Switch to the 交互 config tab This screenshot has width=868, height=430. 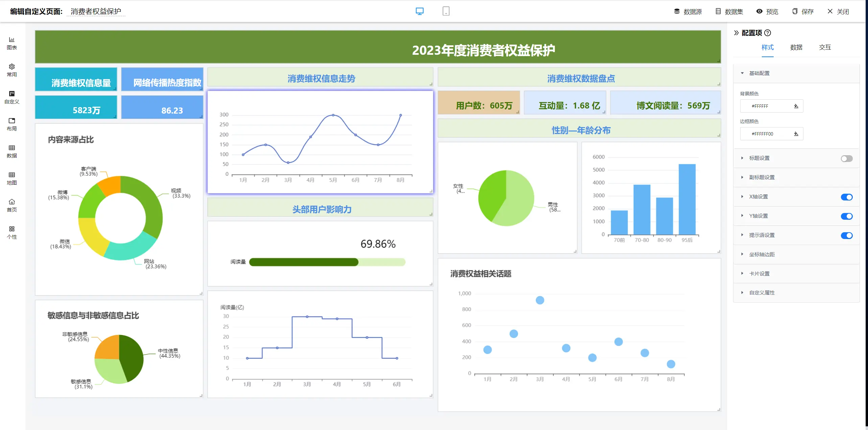825,47
